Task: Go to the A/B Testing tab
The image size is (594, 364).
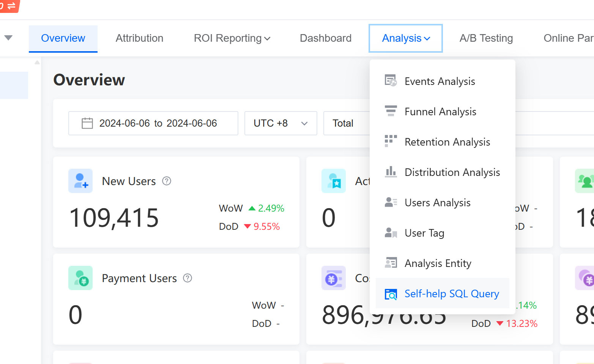Action: [486, 38]
